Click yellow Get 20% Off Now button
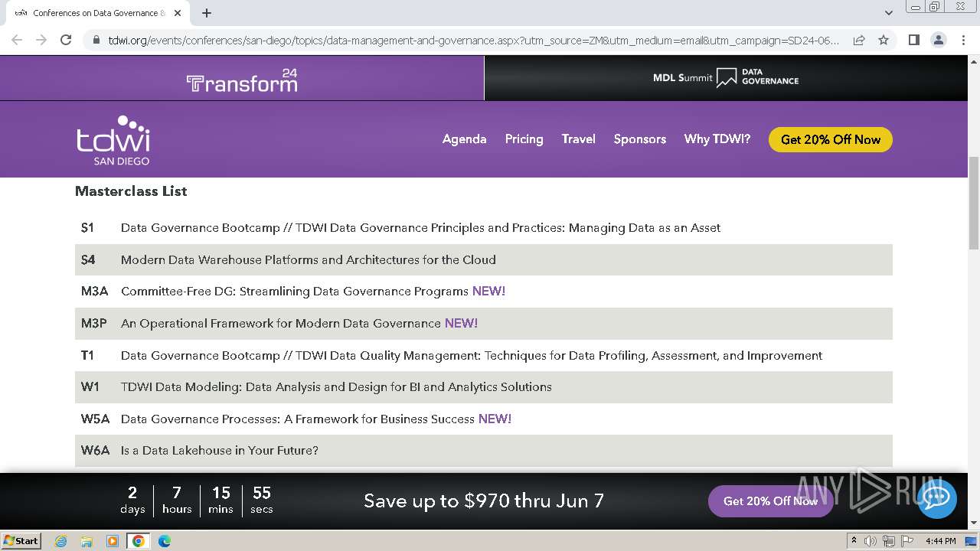The height and width of the screenshot is (551, 980). (x=830, y=139)
